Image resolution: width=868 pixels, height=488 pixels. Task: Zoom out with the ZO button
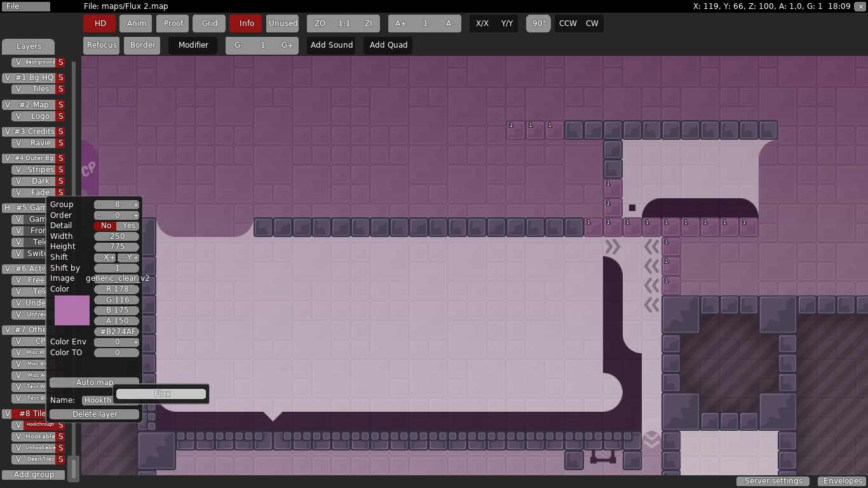click(320, 24)
